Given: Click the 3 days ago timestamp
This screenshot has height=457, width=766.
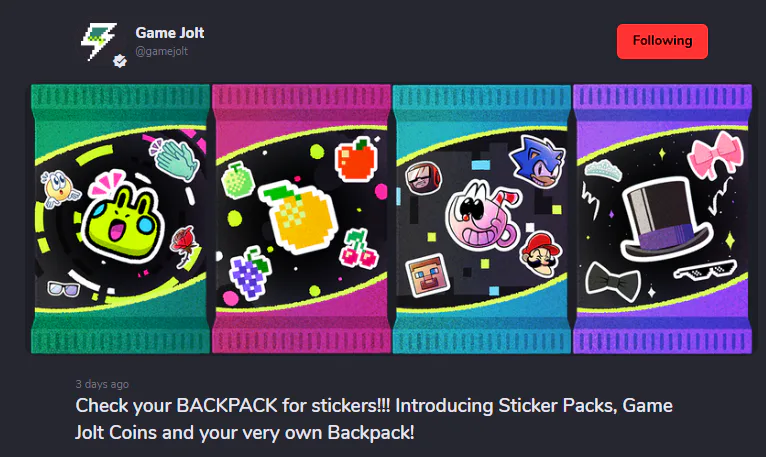Looking at the screenshot, I should (102, 384).
